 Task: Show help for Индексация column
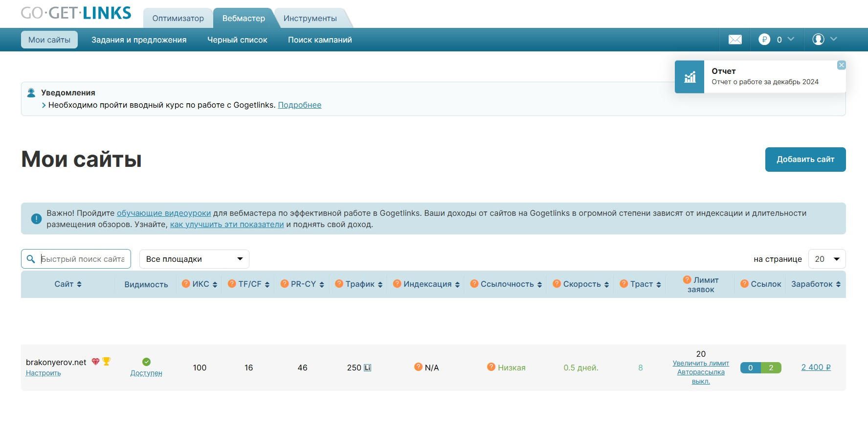[x=397, y=284]
